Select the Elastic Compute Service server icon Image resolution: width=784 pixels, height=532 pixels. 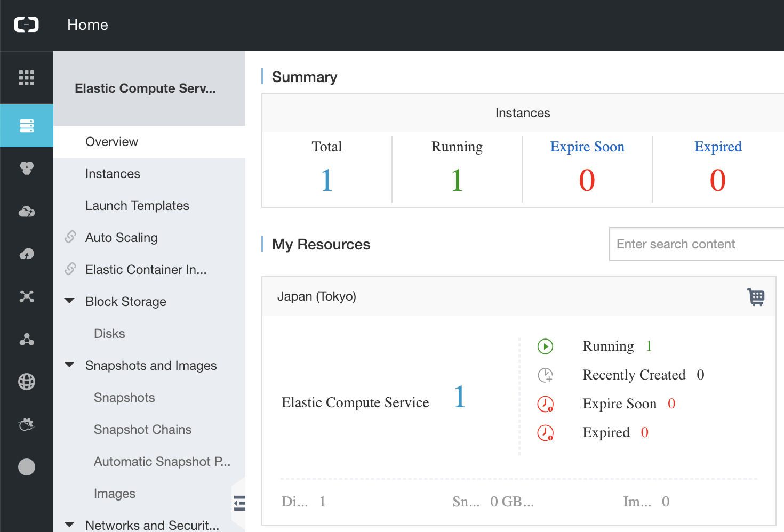pos(27,126)
